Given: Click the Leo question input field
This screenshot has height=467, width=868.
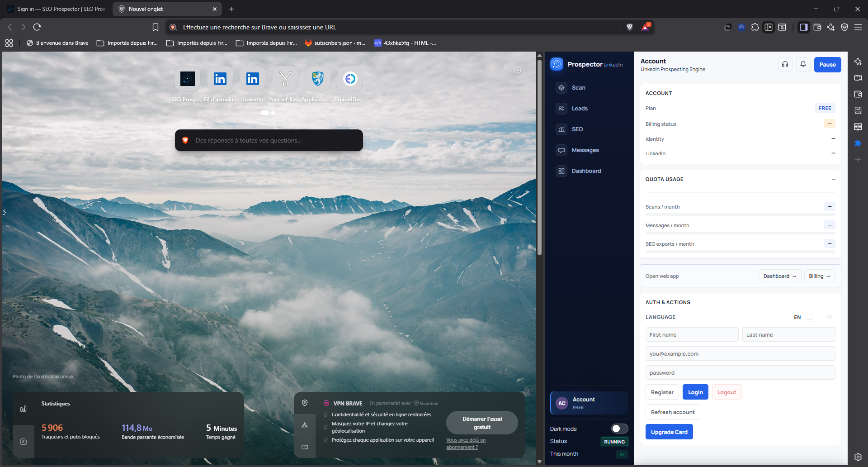Looking at the screenshot, I should click(269, 140).
